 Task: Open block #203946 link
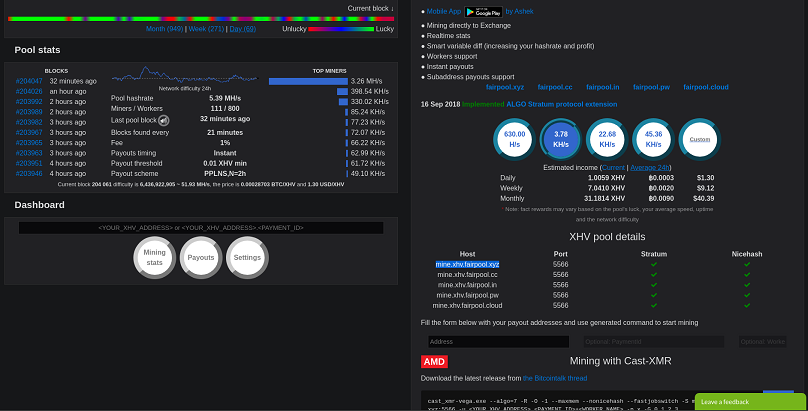point(29,174)
